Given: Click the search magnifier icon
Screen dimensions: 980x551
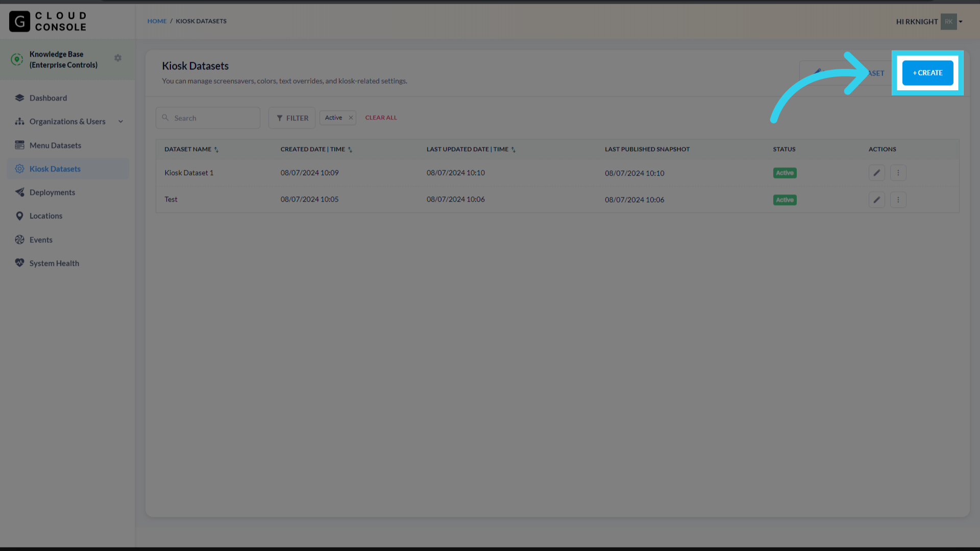Looking at the screenshot, I should coord(165,118).
